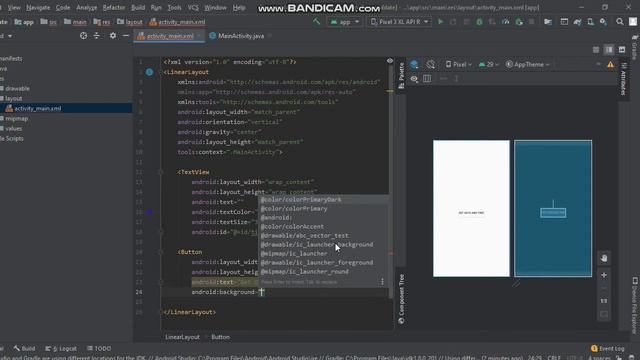Open project panel settings gear
Viewport: 640px width, 360px height.
click(113, 36)
